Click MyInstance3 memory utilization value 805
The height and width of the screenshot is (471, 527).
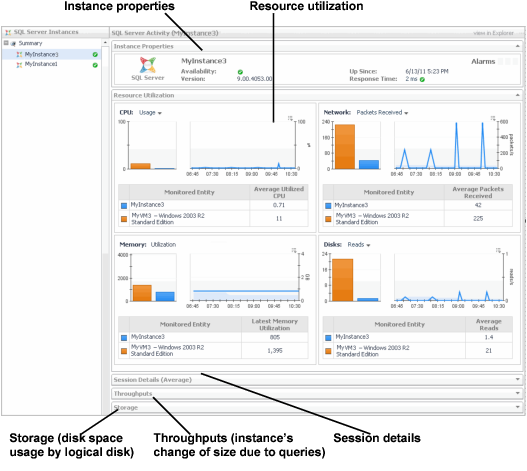coord(275,337)
